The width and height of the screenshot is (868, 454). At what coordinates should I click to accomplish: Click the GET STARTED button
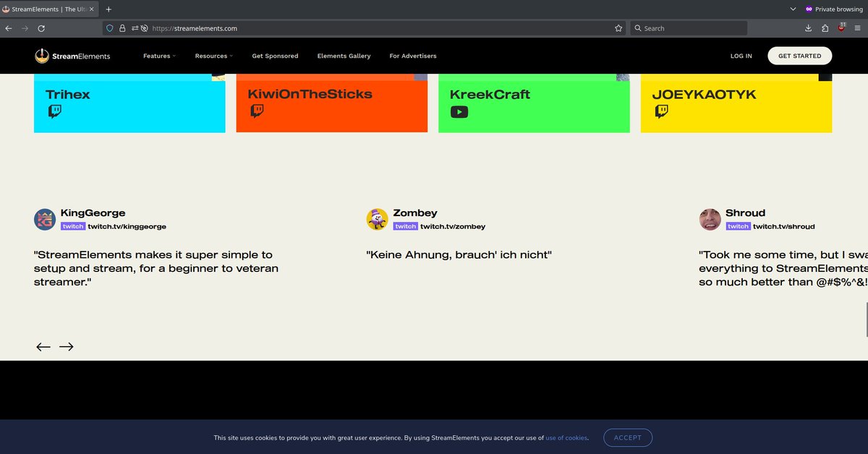coord(799,56)
